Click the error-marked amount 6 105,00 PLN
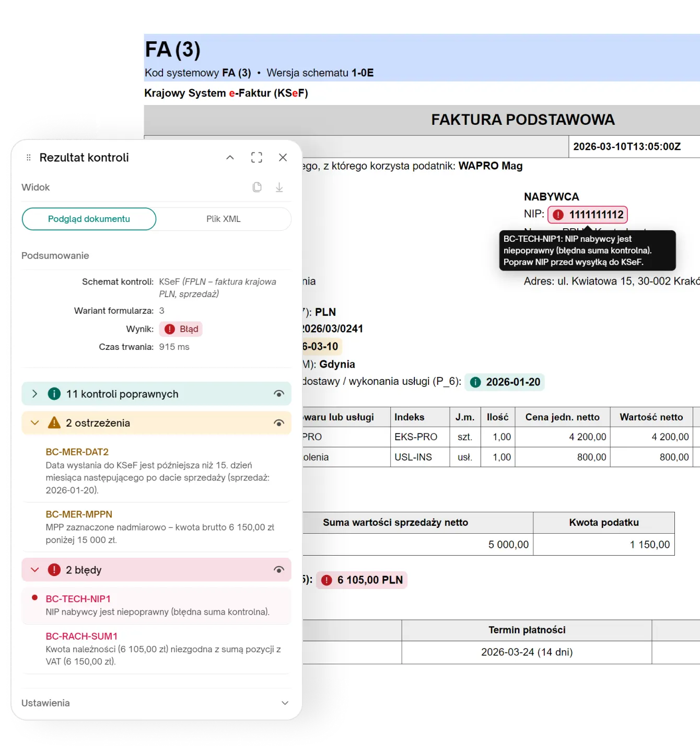The image size is (700, 752). click(x=361, y=580)
